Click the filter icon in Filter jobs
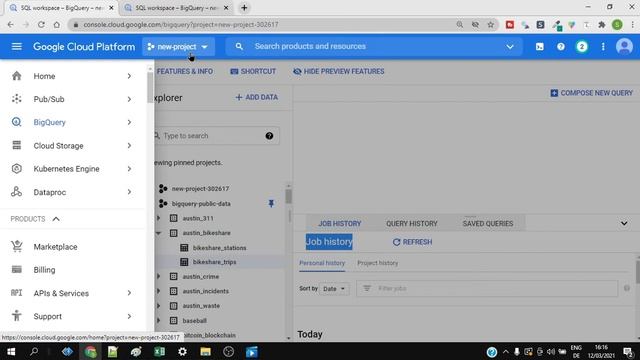This screenshot has height=360, width=640. pos(367,288)
